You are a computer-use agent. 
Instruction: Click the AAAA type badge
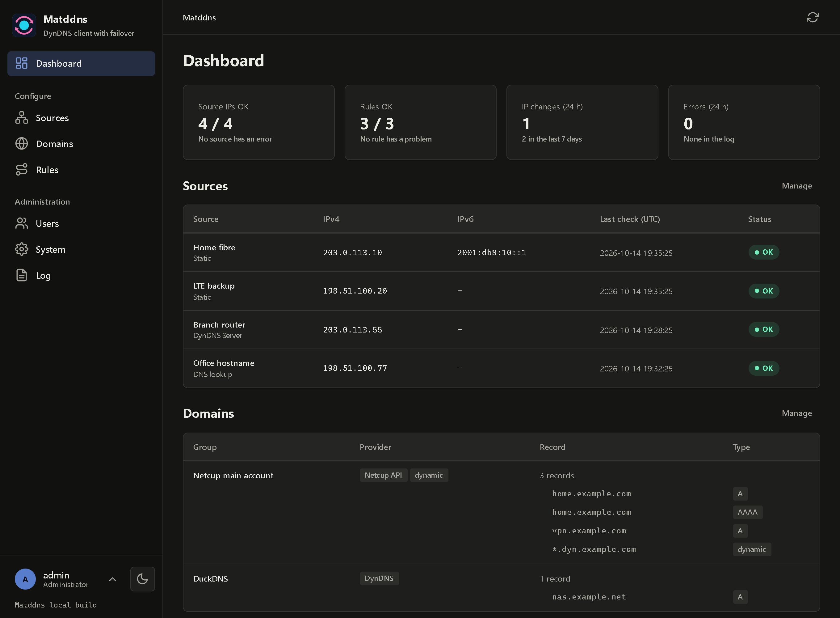pyautogui.click(x=748, y=512)
